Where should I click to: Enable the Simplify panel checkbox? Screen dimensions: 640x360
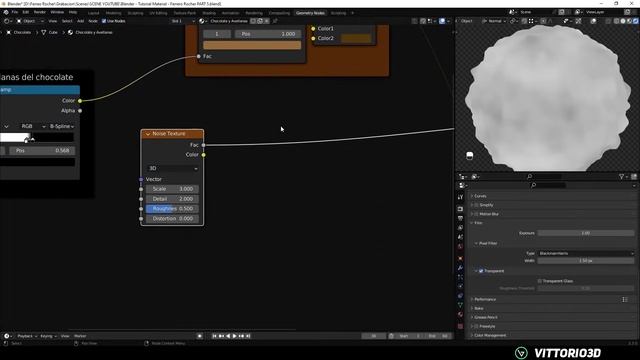click(x=476, y=205)
